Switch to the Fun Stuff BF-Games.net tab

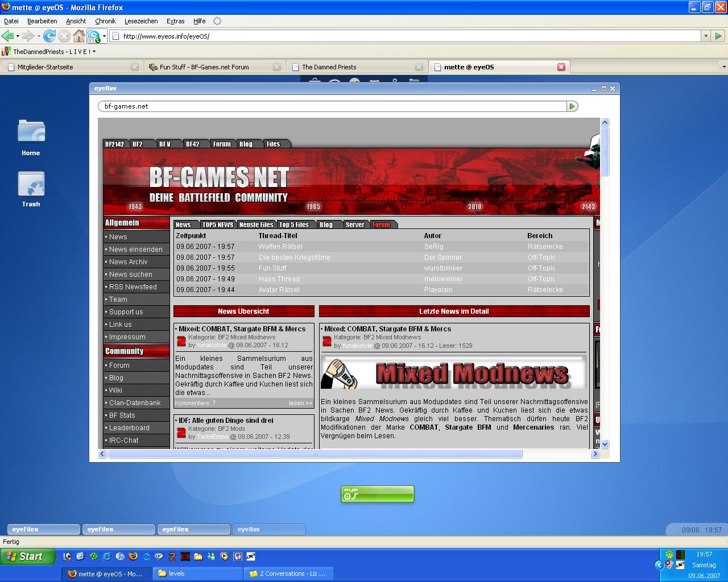(x=204, y=67)
